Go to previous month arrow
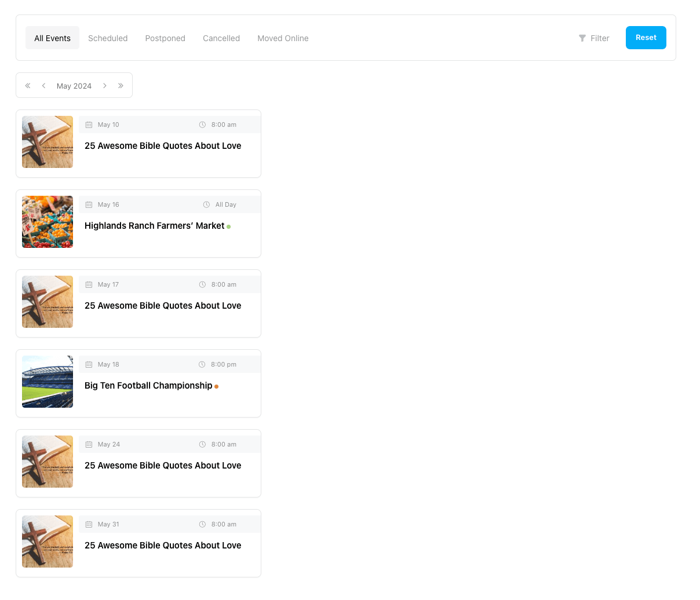 point(43,86)
